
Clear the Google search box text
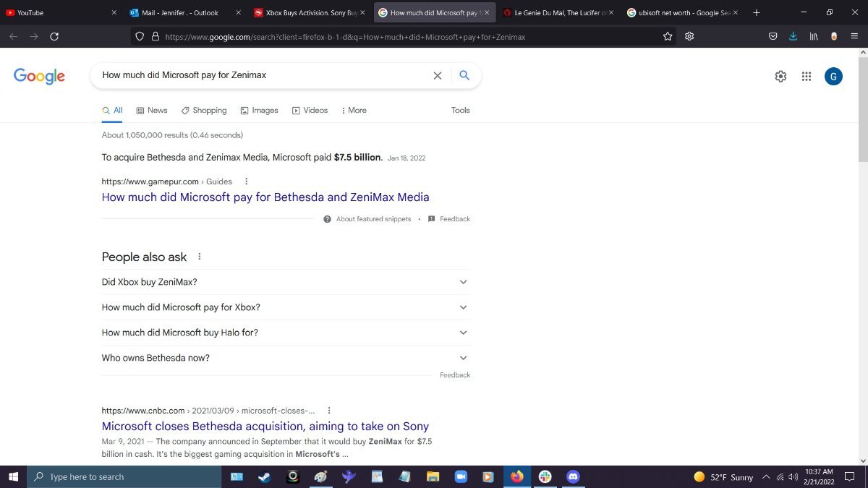(x=437, y=75)
